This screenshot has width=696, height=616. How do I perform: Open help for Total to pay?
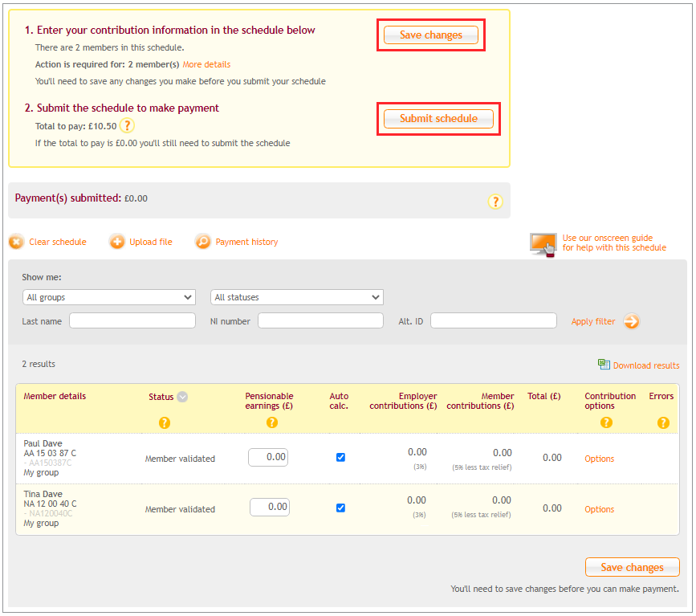pyautogui.click(x=126, y=126)
